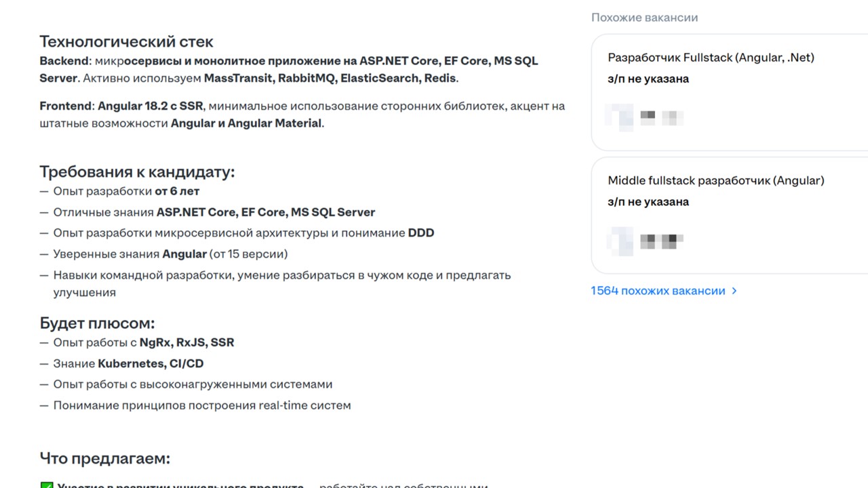Click the green checkmark icon under Что предлагаем
This screenshot has width=868, height=488.
pyautogui.click(x=46, y=485)
